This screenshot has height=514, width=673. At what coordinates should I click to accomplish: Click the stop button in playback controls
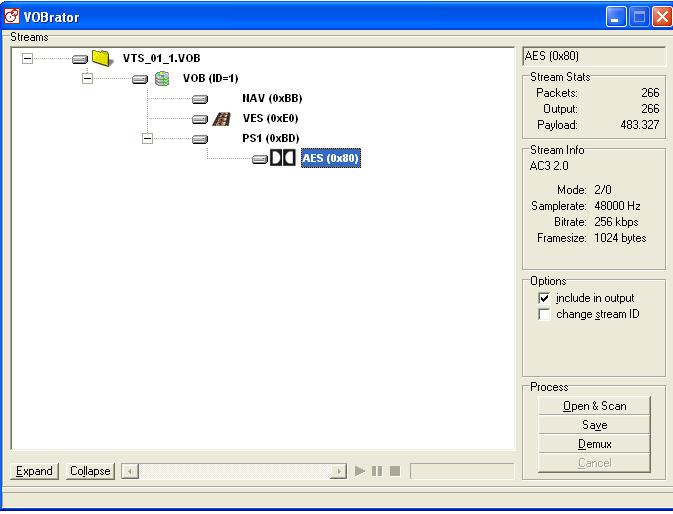click(x=395, y=471)
